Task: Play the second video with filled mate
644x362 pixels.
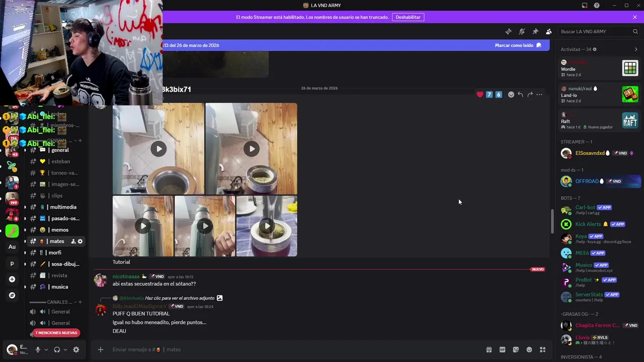Action: point(251,149)
